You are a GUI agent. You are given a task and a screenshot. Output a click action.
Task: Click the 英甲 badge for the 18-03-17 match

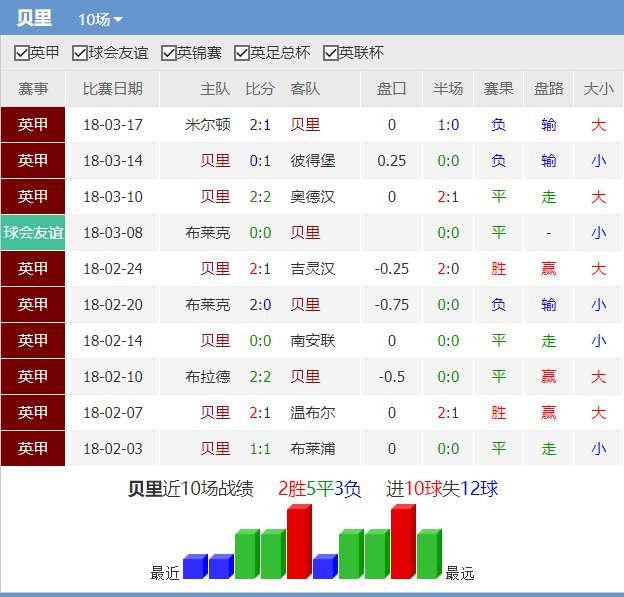click(x=33, y=125)
